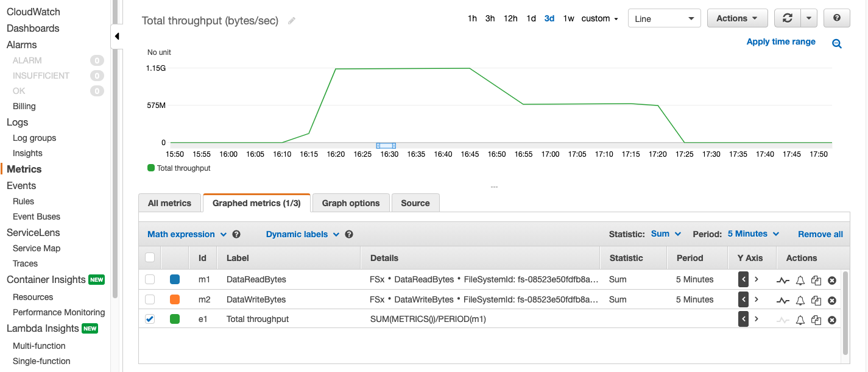Click the green Total throughput color swatch
The height and width of the screenshot is (372, 868).
pos(175,319)
